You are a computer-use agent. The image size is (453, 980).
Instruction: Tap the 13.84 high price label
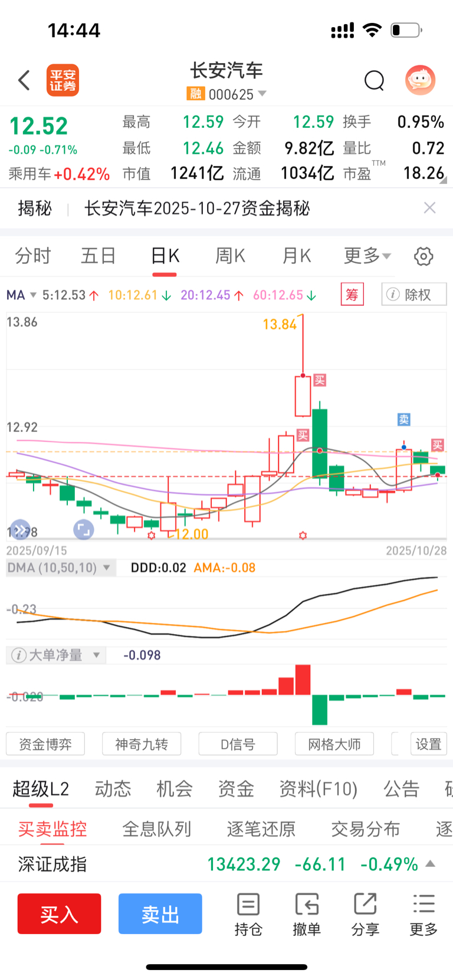pos(280,324)
